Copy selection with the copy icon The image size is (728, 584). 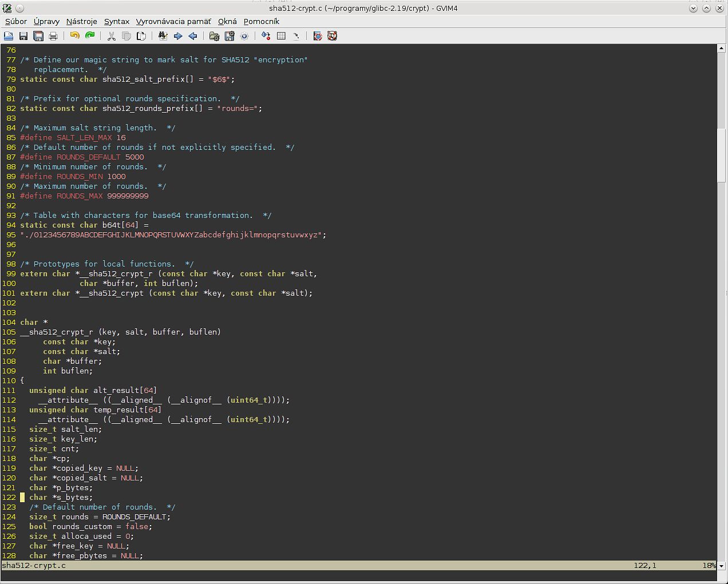(x=126, y=36)
